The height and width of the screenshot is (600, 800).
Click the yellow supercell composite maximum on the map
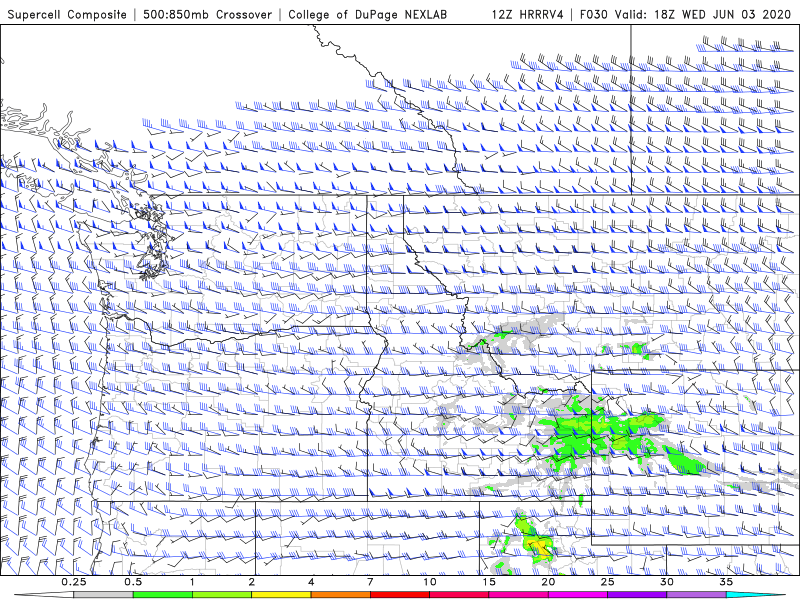point(541,547)
